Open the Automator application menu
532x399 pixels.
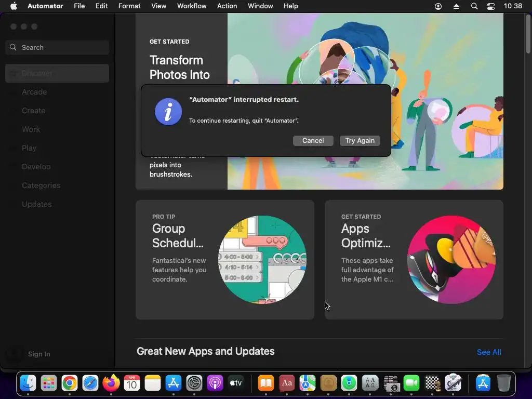45,6
